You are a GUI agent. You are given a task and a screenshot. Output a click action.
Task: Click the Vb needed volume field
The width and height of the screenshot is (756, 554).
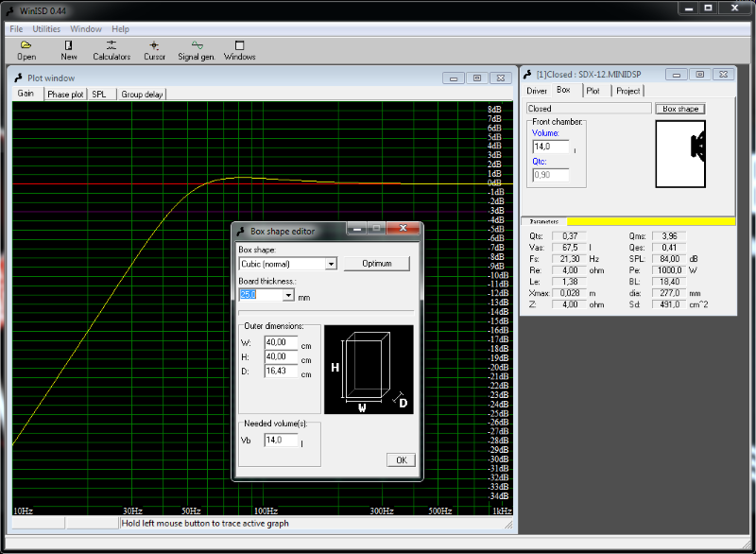tap(281, 441)
